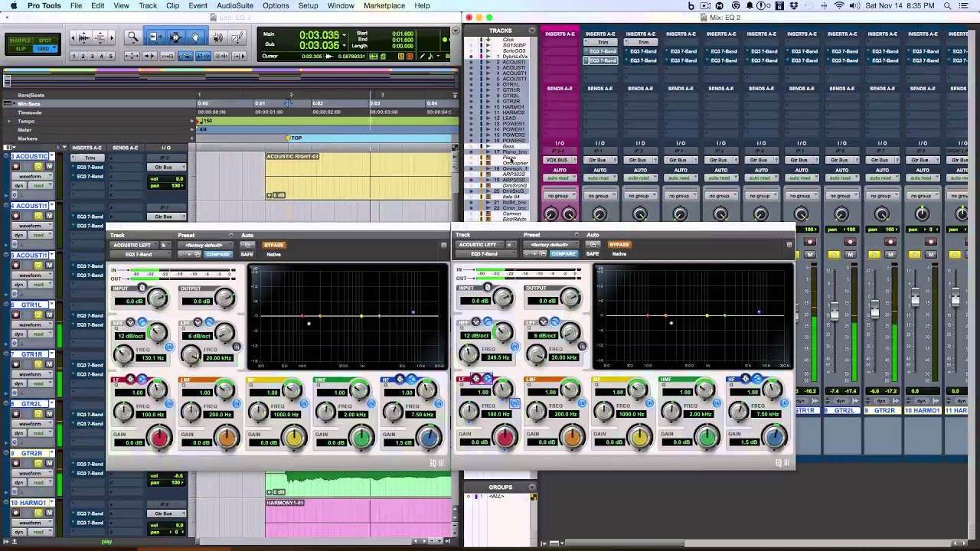Click SAFE button in left EQ

[x=247, y=254]
